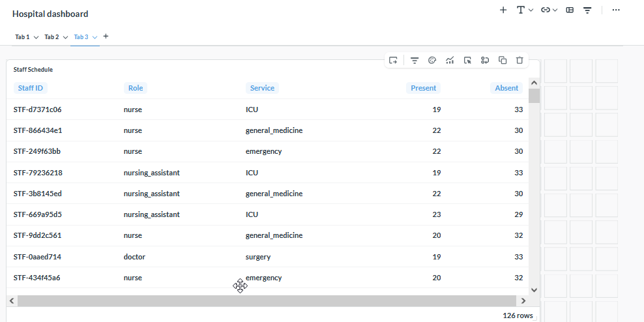Click the trash delete card icon

[520, 61]
